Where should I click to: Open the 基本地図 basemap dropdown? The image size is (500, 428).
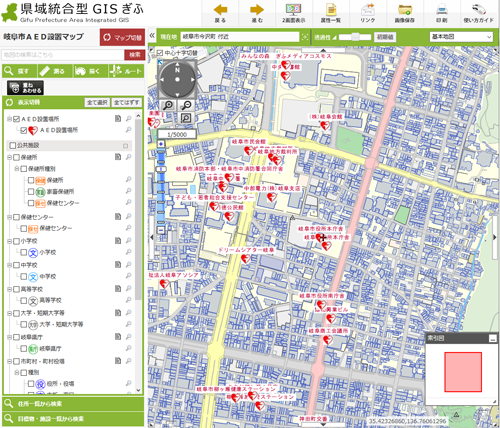pyautogui.click(x=461, y=37)
